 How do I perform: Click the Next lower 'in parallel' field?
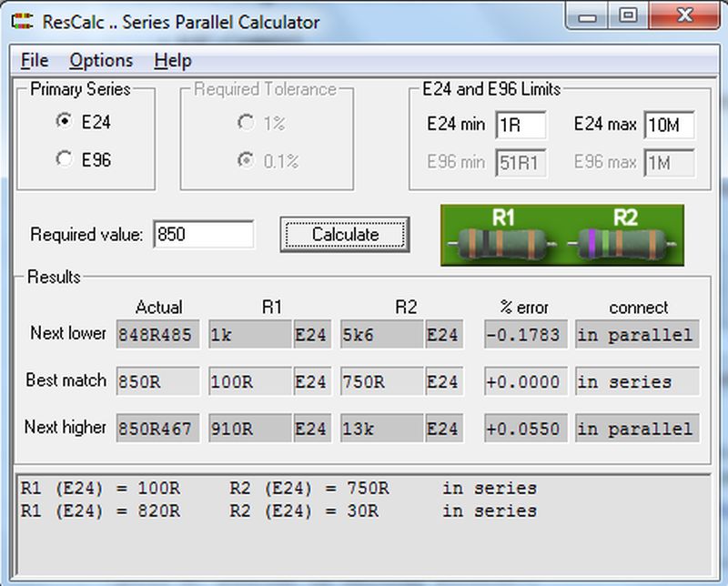coord(637,334)
